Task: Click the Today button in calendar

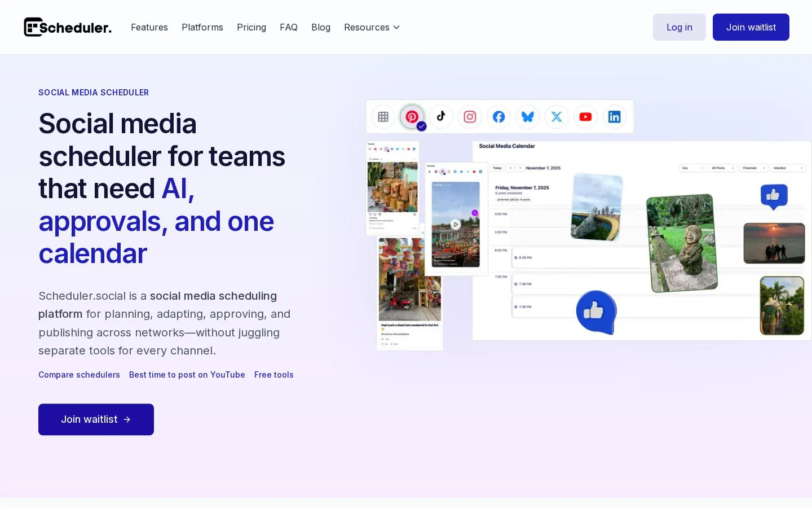Action: coord(497,168)
